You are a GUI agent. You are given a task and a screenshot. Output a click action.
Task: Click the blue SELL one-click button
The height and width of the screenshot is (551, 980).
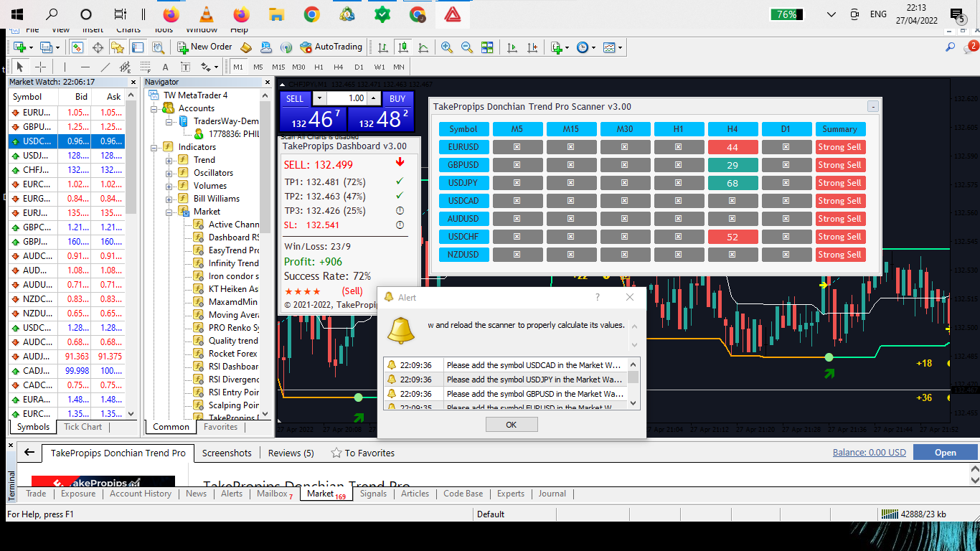point(295,98)
